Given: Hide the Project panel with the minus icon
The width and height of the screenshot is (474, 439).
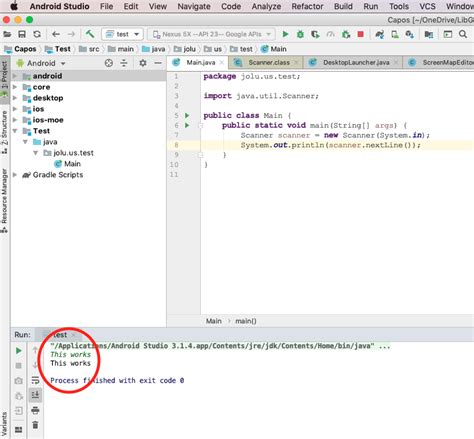Looking at the screenshot, I should [x=158, y=63].
